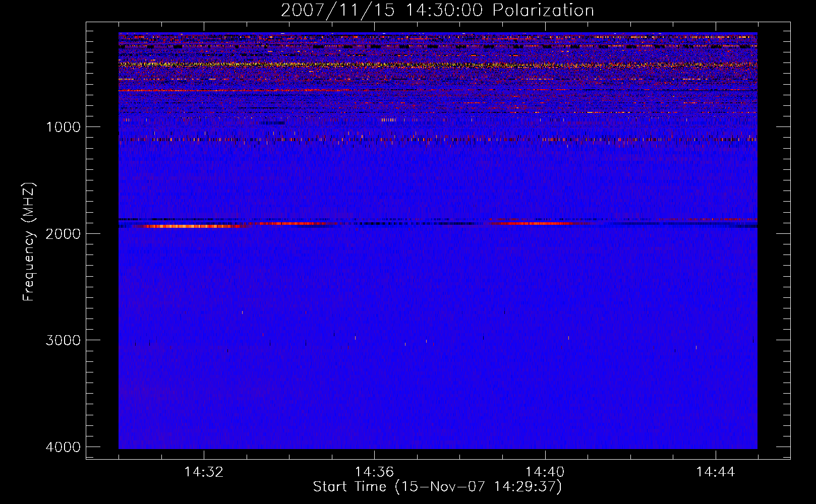Click the 3000 frequency tick label
The height and width of the screenshot is (504, 816).
tap(63, 340)
